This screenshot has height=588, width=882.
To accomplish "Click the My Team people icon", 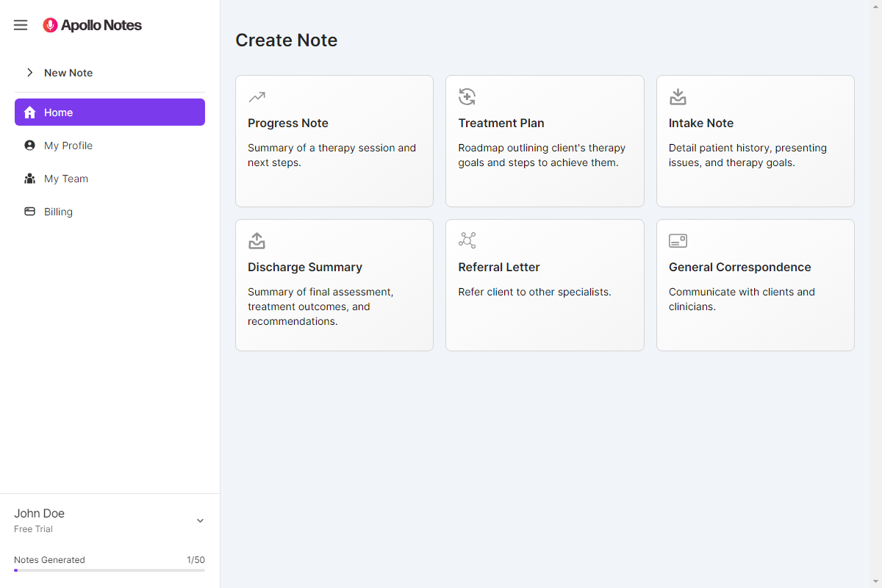I will (x=29, y=178).
